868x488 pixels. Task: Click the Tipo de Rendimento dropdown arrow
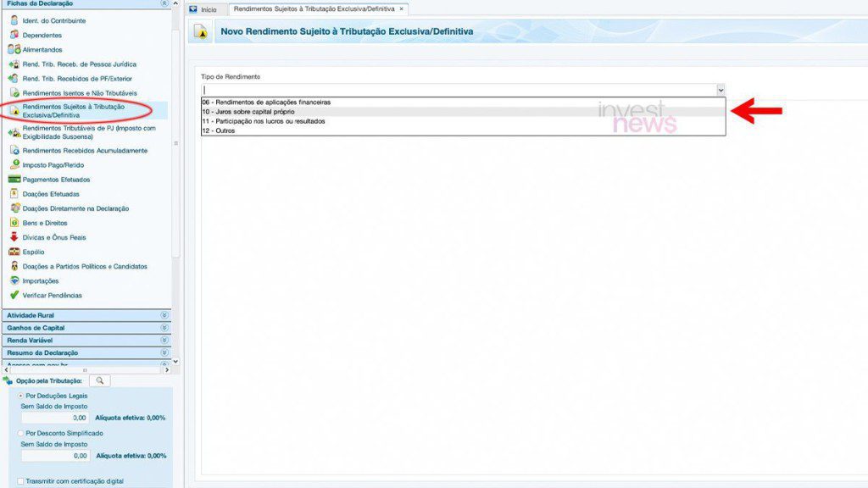(721, 90)
